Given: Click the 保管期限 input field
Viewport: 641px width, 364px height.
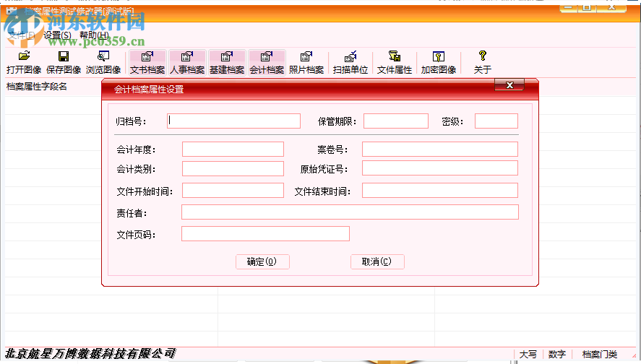Looking at the screenshot, I should click(x=396, y=121).
